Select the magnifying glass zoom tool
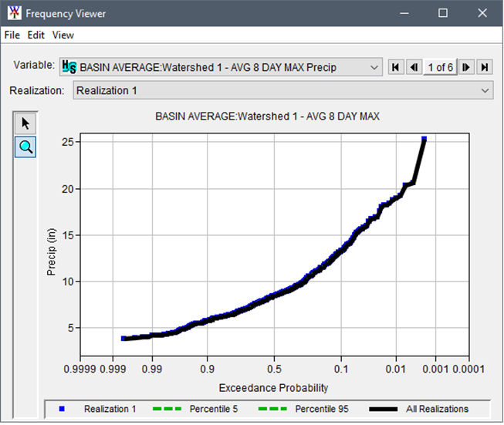Viewport: 504px width, 425px height. [25, 147]
